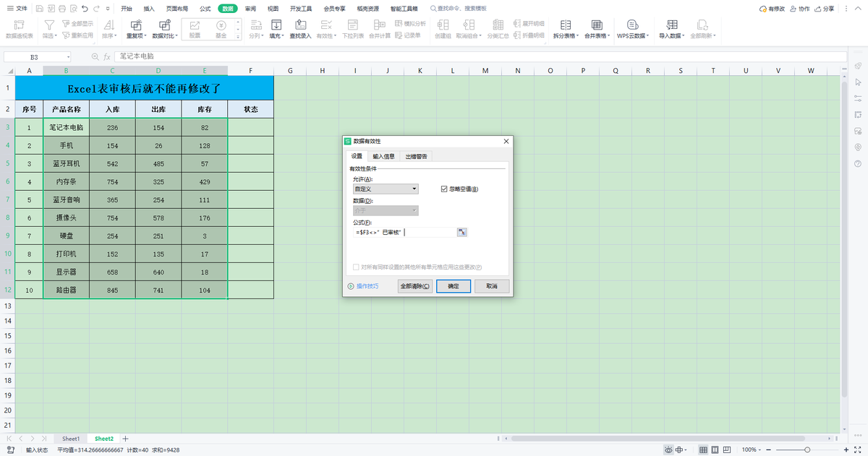Click the 下拉列表 dropdown list icon
868x456 pixels.
click(x=352, y=25)
